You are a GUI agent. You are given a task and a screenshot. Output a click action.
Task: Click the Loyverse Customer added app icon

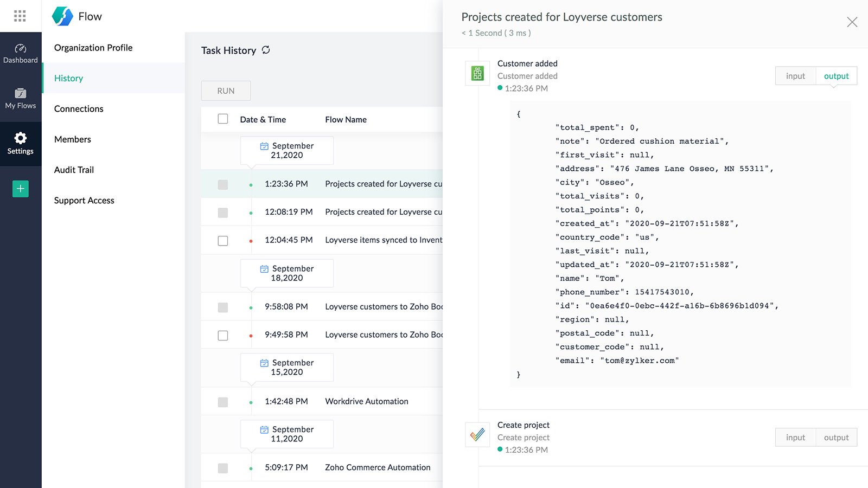[477, 73]
